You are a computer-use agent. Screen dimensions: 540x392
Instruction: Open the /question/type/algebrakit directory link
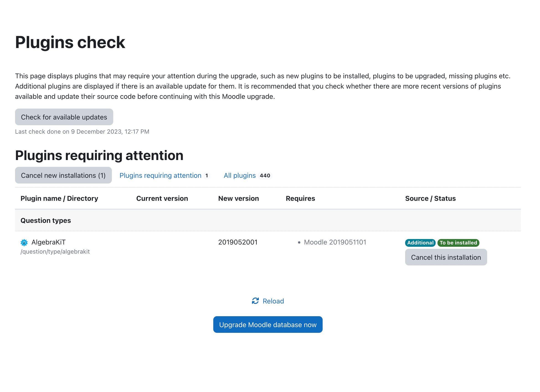tap(55, 251)
